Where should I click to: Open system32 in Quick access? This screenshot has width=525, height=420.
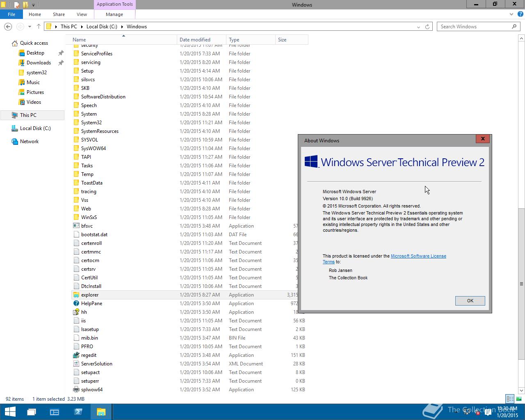tap(37, 72)
